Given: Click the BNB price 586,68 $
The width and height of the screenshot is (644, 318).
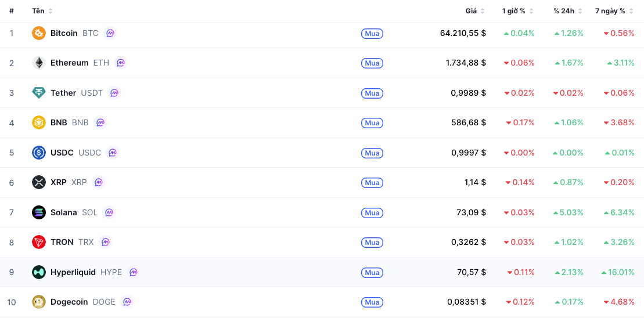Looking at the screenshot, I should tap(469, 122).
